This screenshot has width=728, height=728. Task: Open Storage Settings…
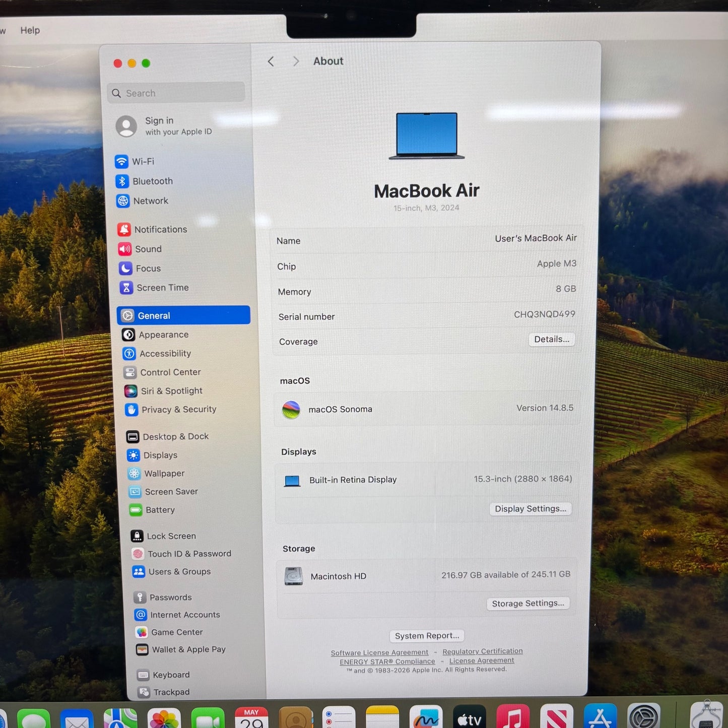[x=528, y=604]
